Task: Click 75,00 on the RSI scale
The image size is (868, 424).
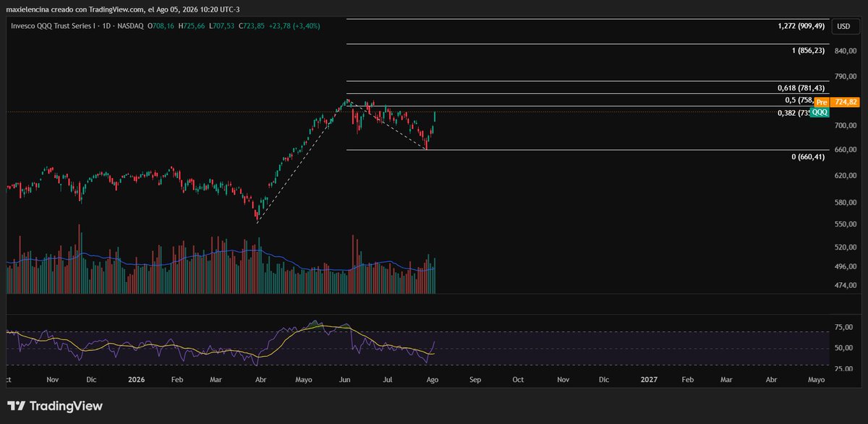Action: coord(845,327)
